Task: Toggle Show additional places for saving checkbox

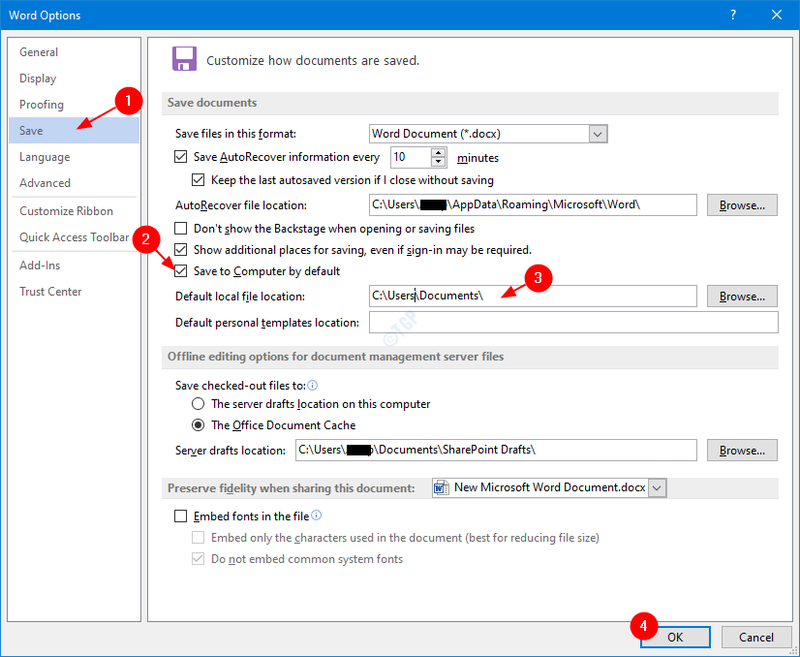Action: tap(181, 249)
